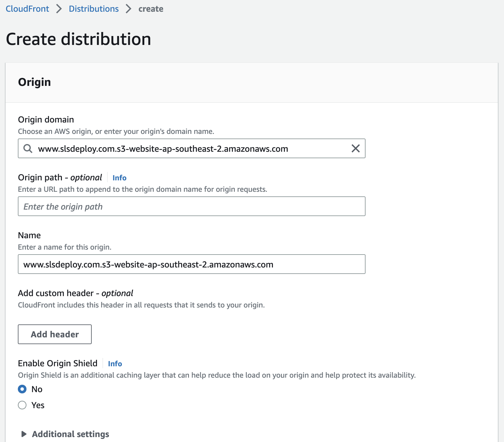Focus the Origin domain search field

tap(191, 148)
